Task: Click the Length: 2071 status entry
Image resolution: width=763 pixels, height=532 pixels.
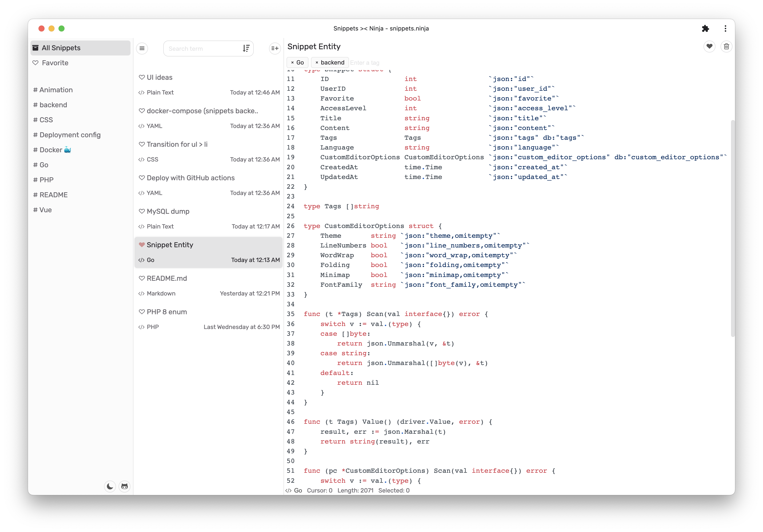Action: (355, 490)
